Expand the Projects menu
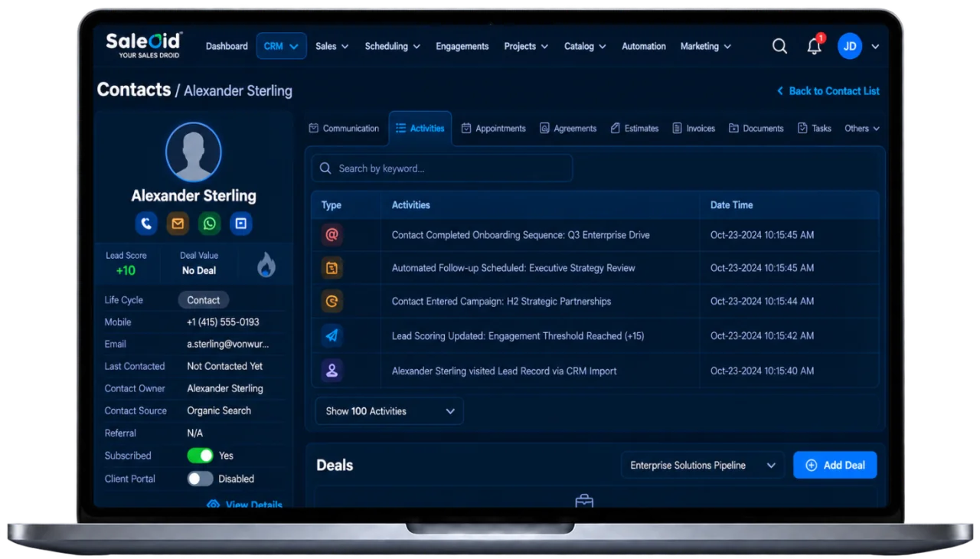Screen dimensions: 980x559 [x=526, y=47]
